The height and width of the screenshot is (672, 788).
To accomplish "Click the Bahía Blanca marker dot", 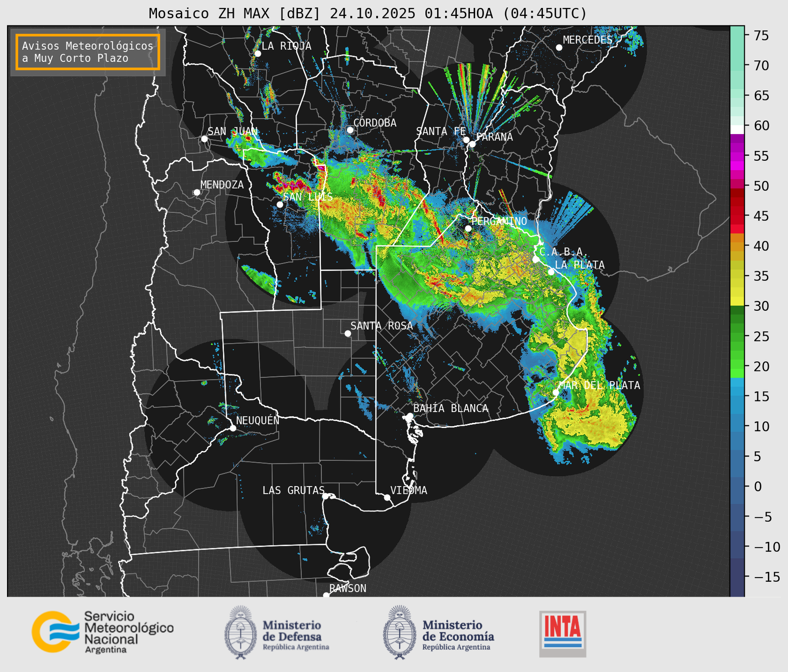I will [410, 416].
